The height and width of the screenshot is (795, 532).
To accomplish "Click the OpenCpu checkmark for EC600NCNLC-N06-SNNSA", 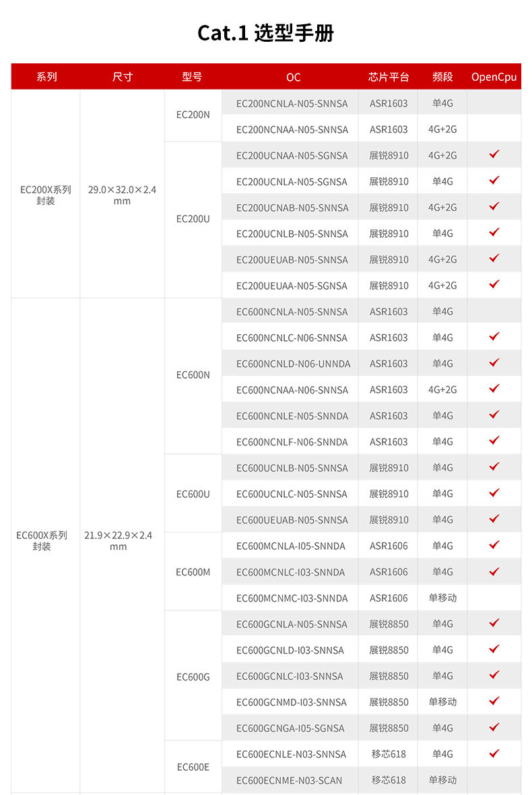I will [x=494, y=337].
